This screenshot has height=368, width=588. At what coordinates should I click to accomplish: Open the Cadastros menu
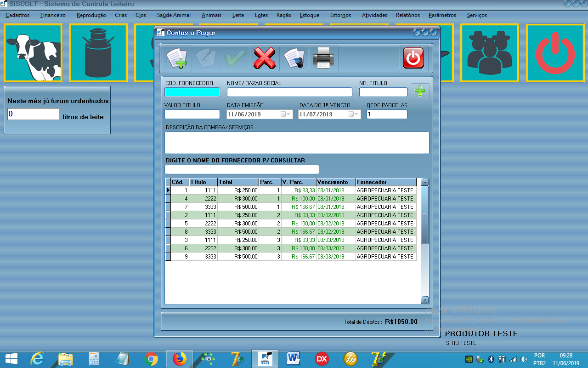[x=17, y=15]
